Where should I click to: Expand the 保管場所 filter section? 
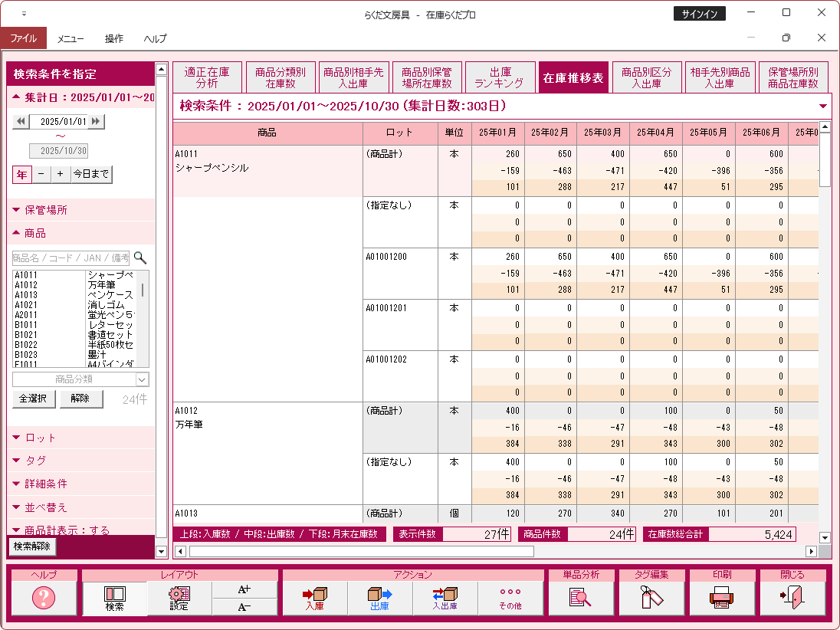point(46,210)
